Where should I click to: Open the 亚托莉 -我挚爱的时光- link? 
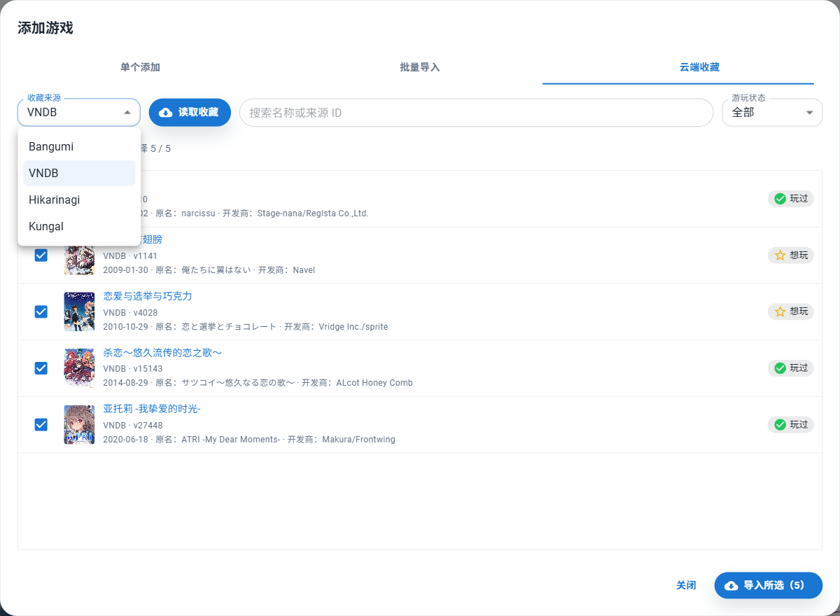point(152,409)
